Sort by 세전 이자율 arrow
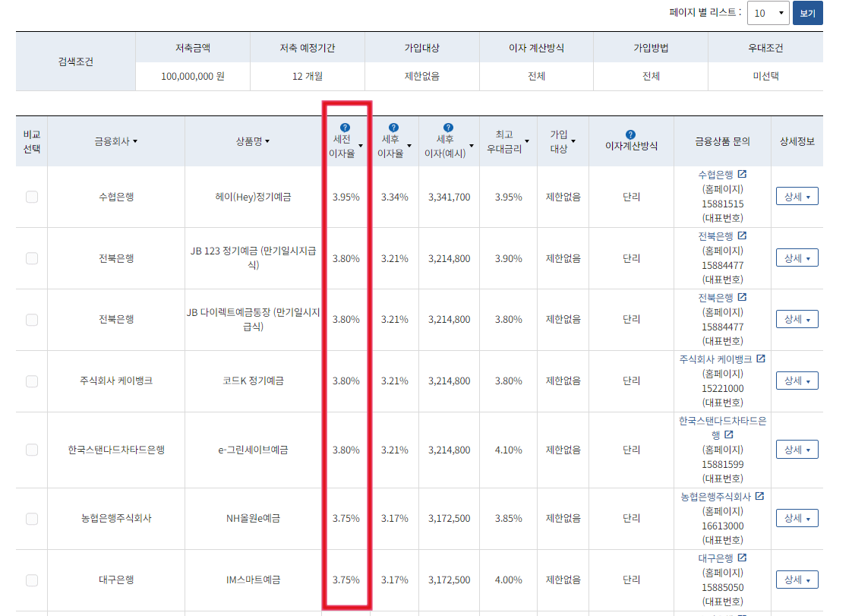 [360, 146]
